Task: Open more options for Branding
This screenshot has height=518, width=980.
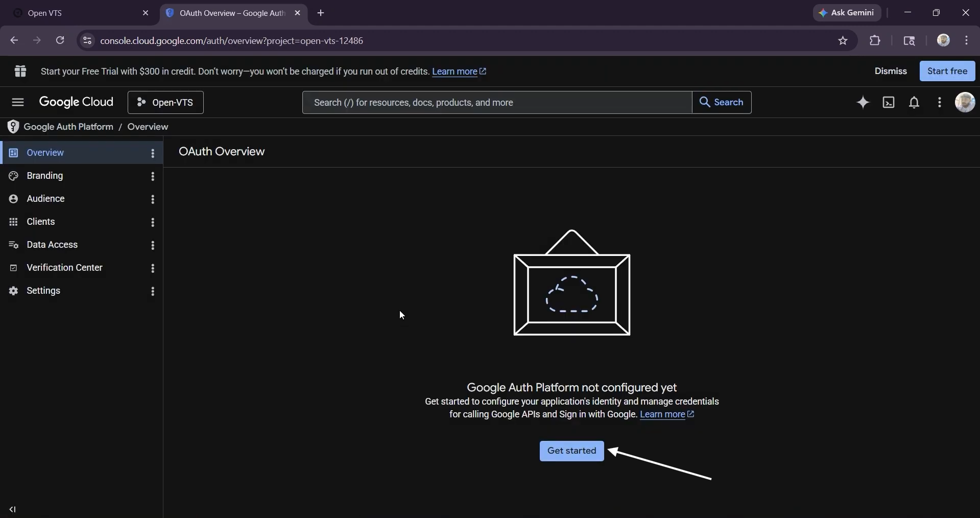Action: coord(153,176)
